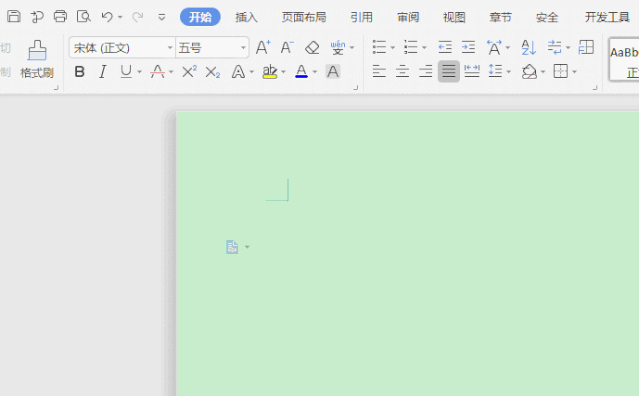Click the borders icon
This screenshot has width=639, height=396.
560,71
